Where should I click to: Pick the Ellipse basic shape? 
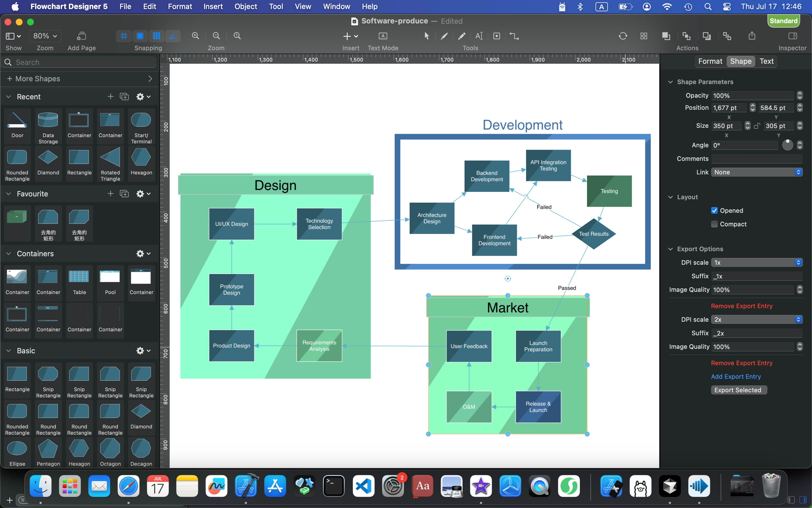[17, 452]
